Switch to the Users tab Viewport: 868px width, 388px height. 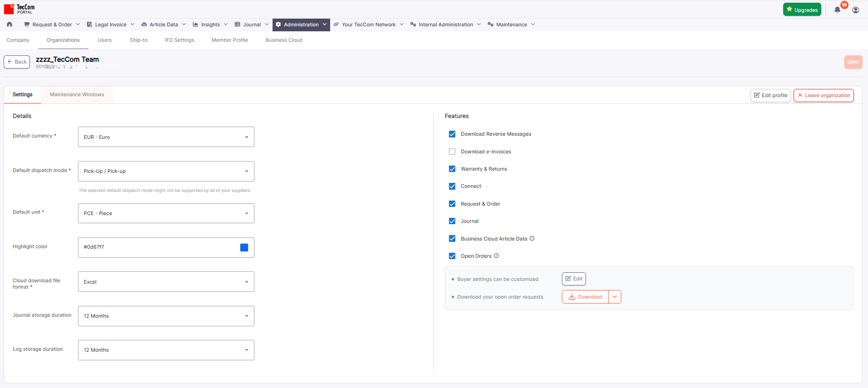105,40
